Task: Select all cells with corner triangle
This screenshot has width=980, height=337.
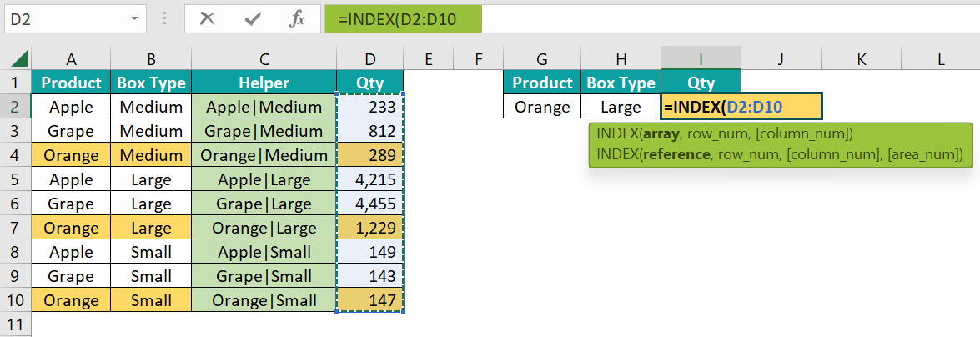Action: pyautogui.click(x=19, y=59)
